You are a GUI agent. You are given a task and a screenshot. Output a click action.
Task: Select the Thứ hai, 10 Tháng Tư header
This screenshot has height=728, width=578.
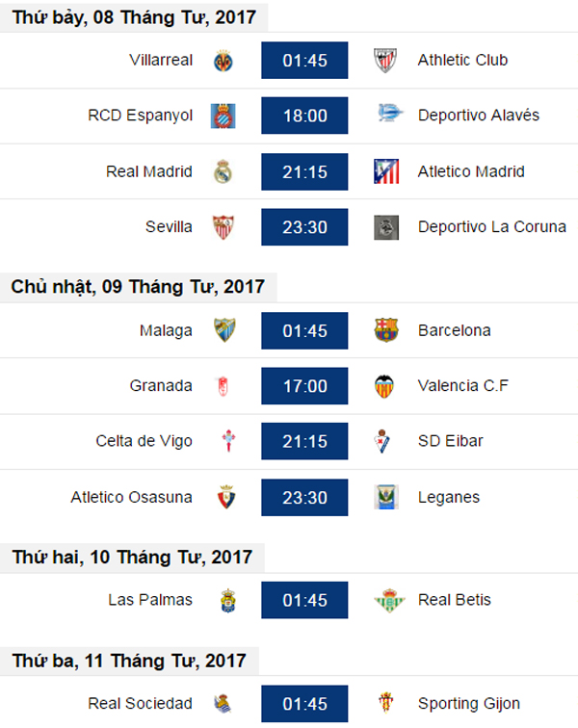(132, 558)
